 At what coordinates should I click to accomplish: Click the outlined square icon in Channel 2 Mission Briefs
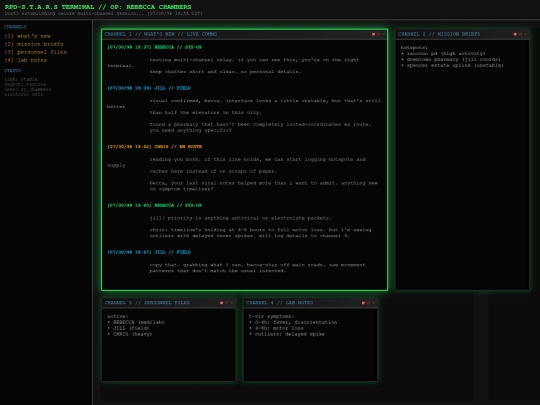(x=520, y=34)
